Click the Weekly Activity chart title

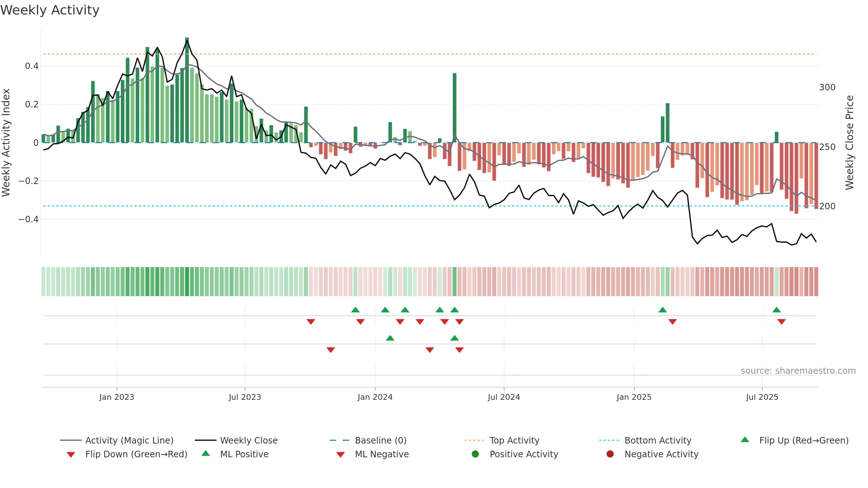click(50, 10)
